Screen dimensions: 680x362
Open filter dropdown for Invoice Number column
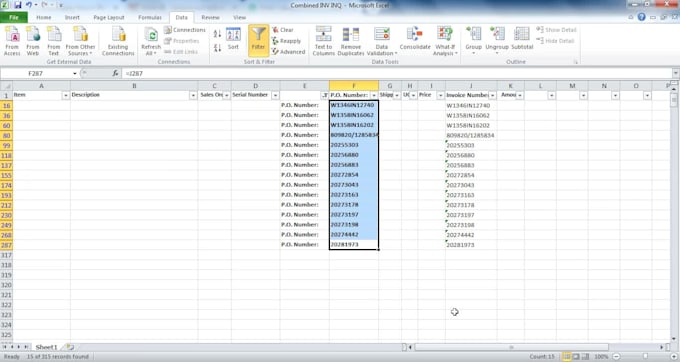pyautogui.click(x=492, y=95)
